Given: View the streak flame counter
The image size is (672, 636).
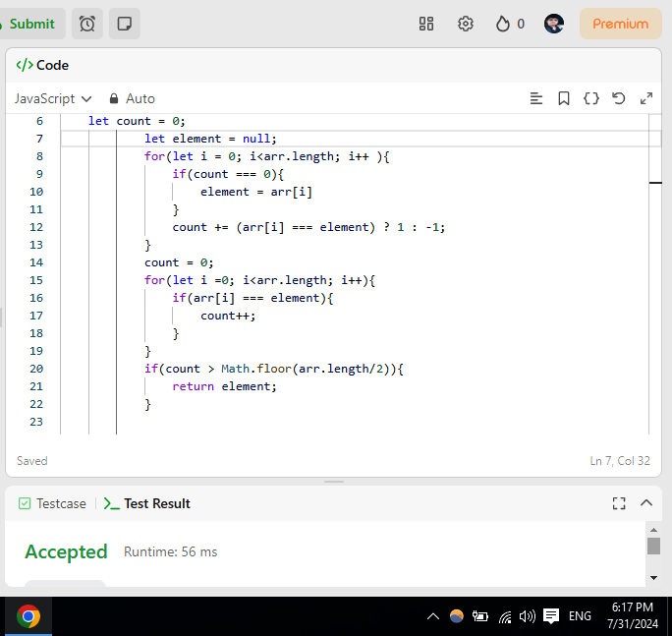Looking at the screenshot, I should pos(510,24).
